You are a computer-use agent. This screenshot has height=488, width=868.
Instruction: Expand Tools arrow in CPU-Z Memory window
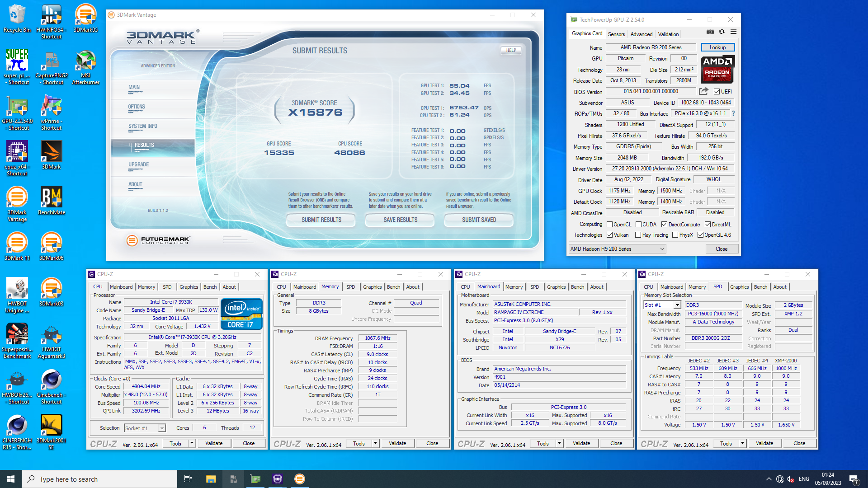click(375, 443)
